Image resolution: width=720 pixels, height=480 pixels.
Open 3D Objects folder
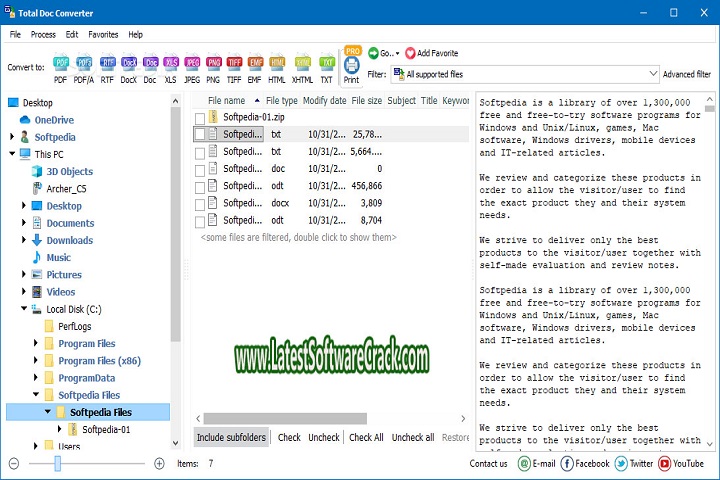[x=69, y=171]
